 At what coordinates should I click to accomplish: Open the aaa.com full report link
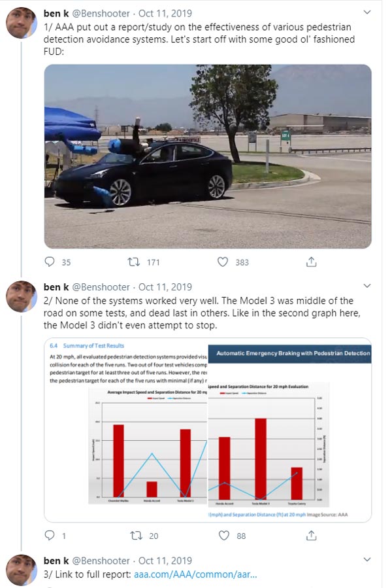pos(195,574)
